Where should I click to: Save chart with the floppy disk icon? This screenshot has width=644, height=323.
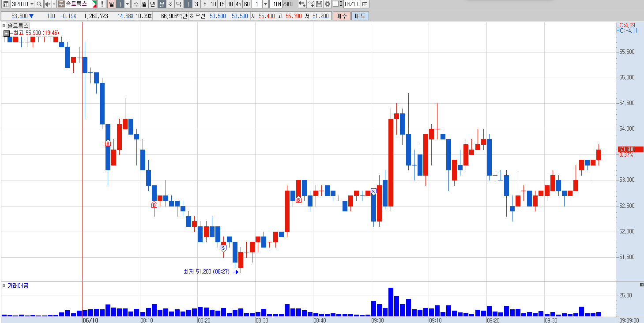coord(319,4)
